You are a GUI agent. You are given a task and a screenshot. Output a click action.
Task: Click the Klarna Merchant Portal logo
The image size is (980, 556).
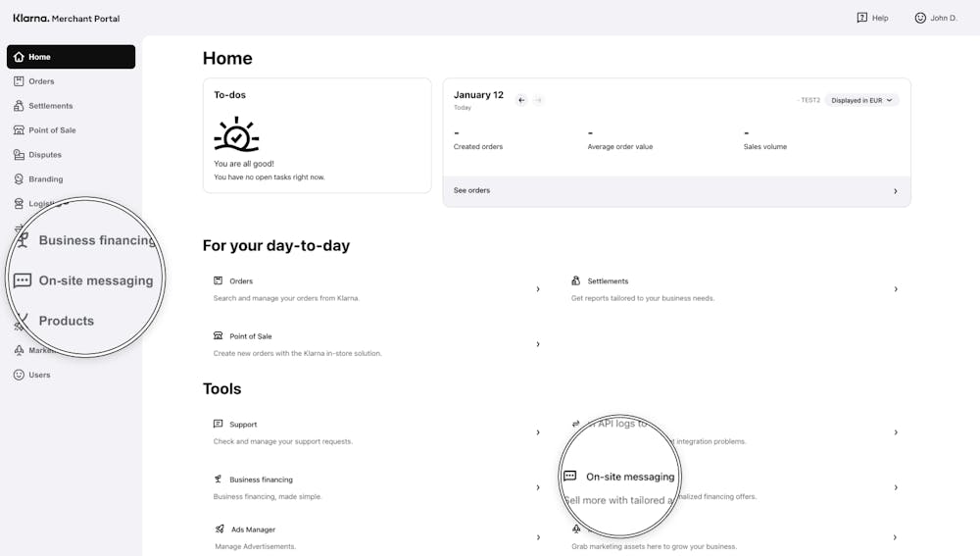point(67,18)
